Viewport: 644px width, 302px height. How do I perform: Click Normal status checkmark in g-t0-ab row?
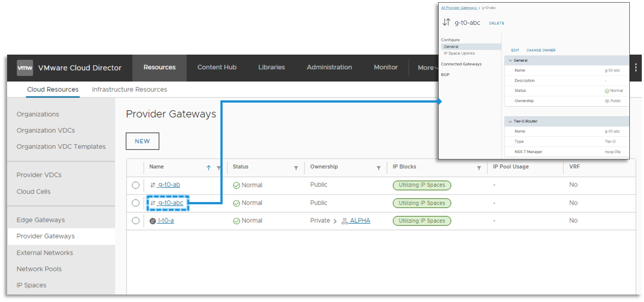point(236,185)
